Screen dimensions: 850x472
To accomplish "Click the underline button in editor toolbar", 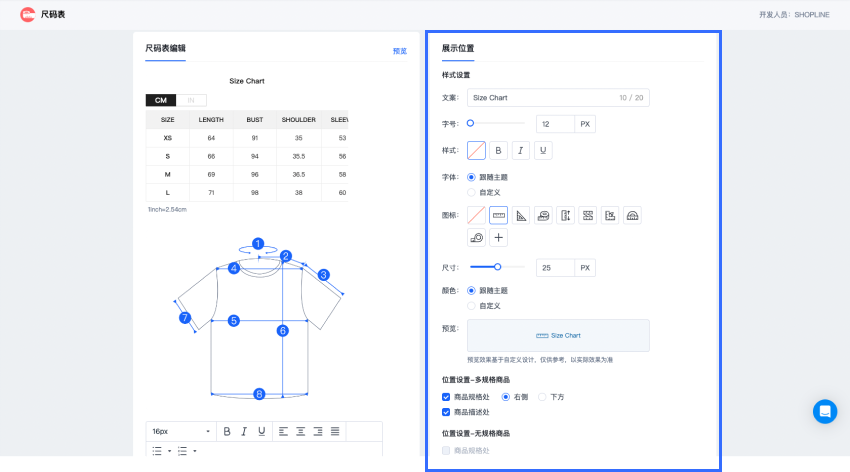I will coord(262,431).
